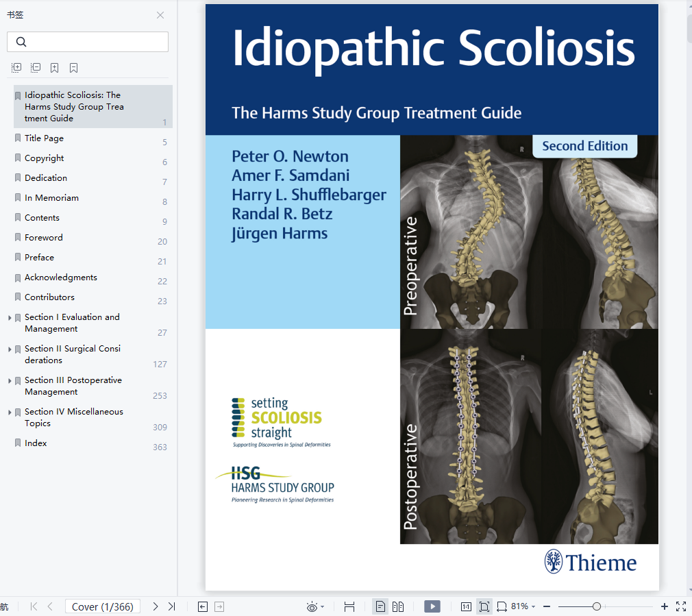The width and height of the screenshot is (692, 616).
Task: Expand Section IV Miscellaneous Topics
Action: point(10,412)
